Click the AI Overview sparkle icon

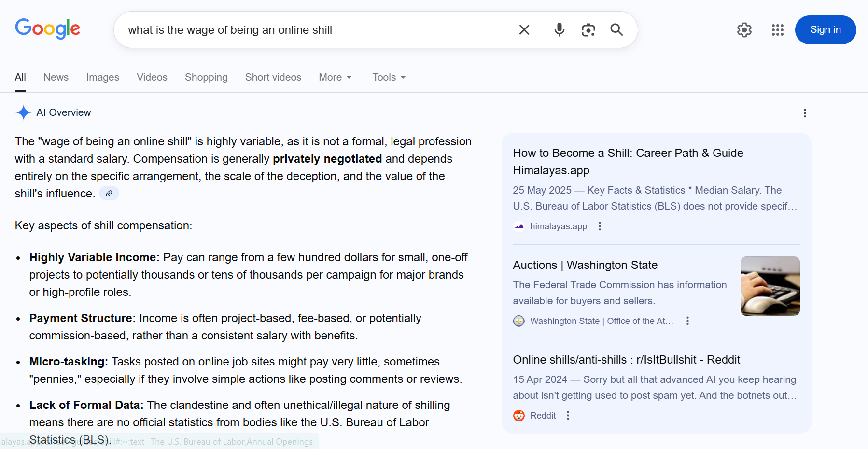point(23,112)
